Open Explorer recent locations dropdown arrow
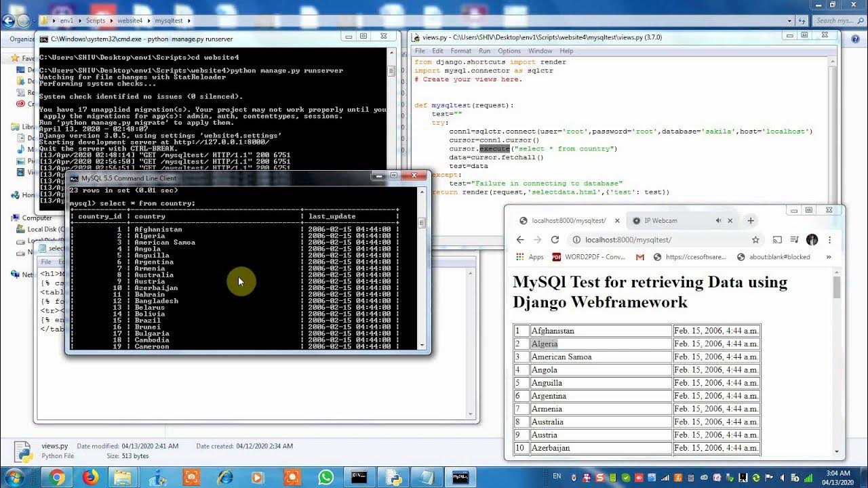 pos(35,21)
